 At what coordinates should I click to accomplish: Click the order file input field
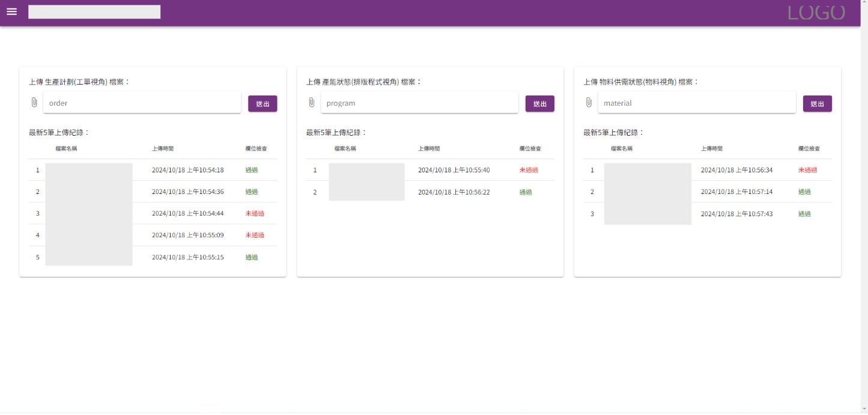142,103
